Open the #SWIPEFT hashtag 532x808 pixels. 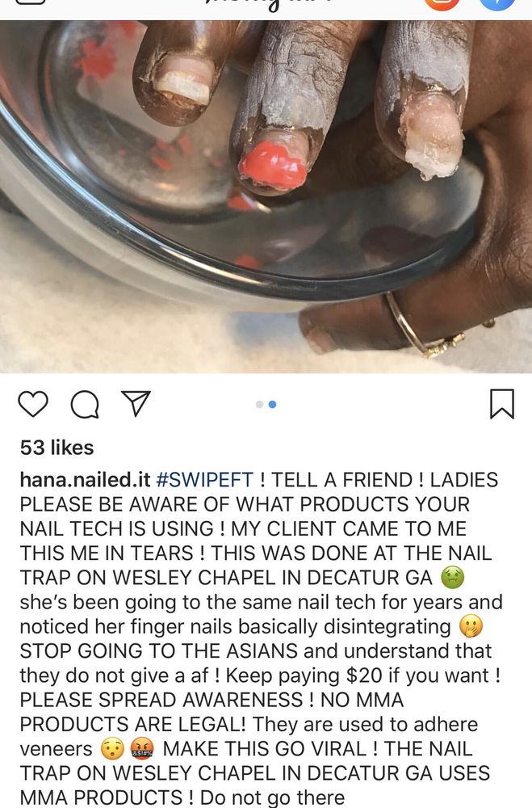pyautogui.click(x=204, y=480)
